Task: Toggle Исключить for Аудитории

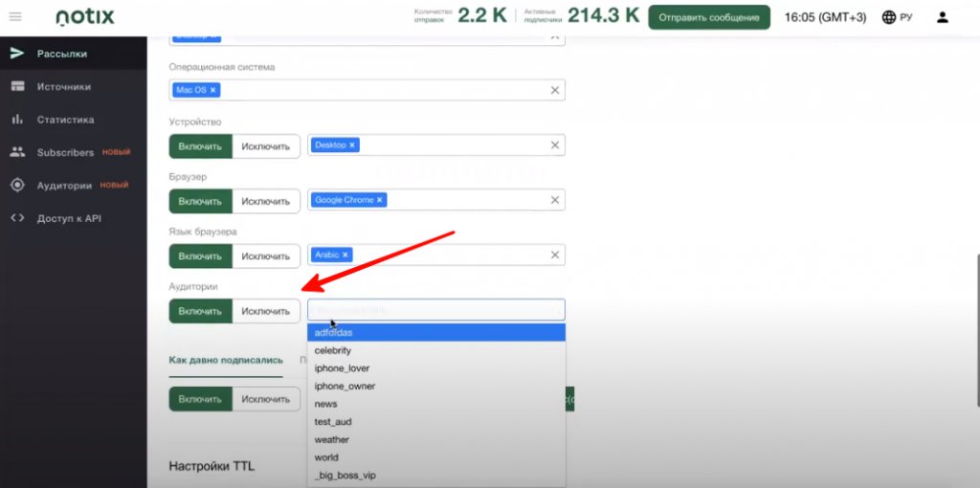Action: coord(265,311)
